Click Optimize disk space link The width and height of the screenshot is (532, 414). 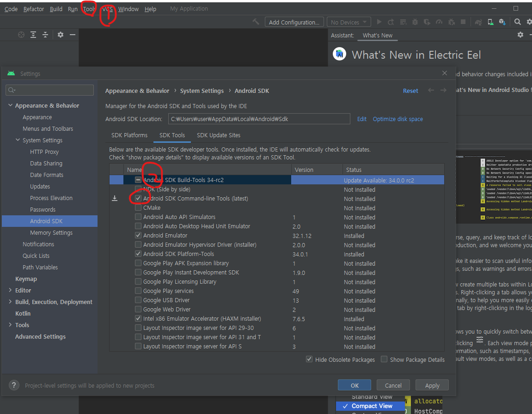(397, 119)
